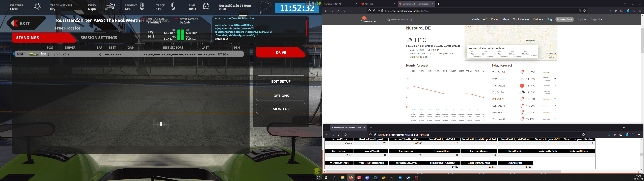This screenshot has height=181, width=644.
Task: Switch to the YouTube browser tab
Action: tap(378, 4)
